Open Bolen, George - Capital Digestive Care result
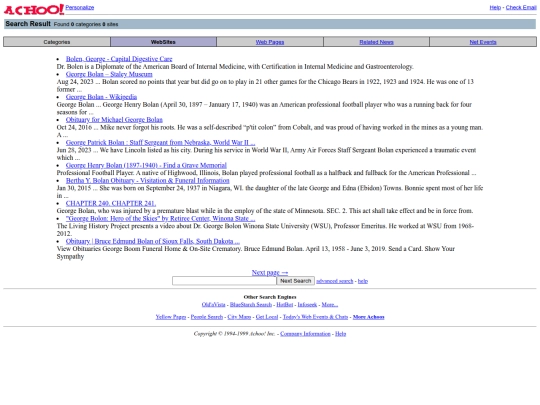Screen dimensions: 540x405 [x=119, y=59]
